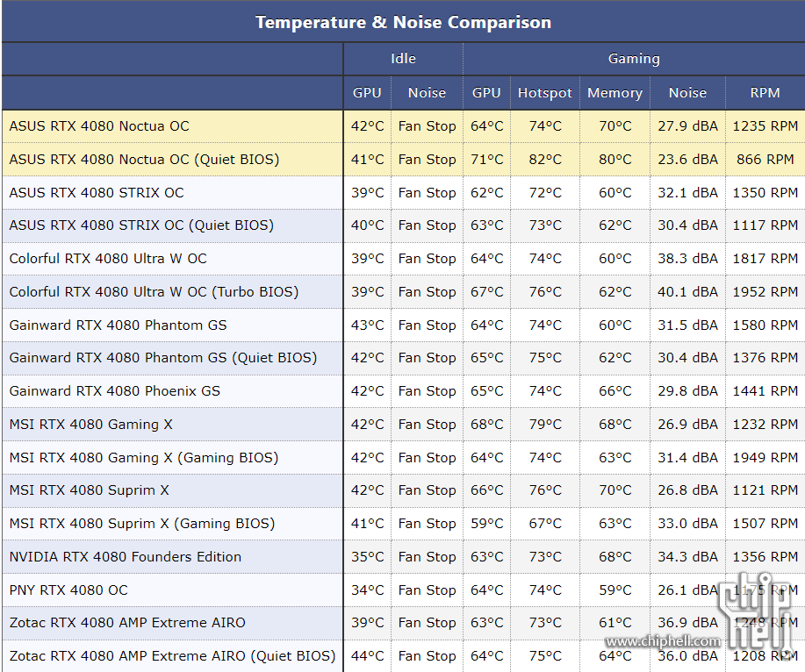This screenshot has height=672, width=805.
Task: Click the '1949 RPM' cell
Action: [765, 458]
